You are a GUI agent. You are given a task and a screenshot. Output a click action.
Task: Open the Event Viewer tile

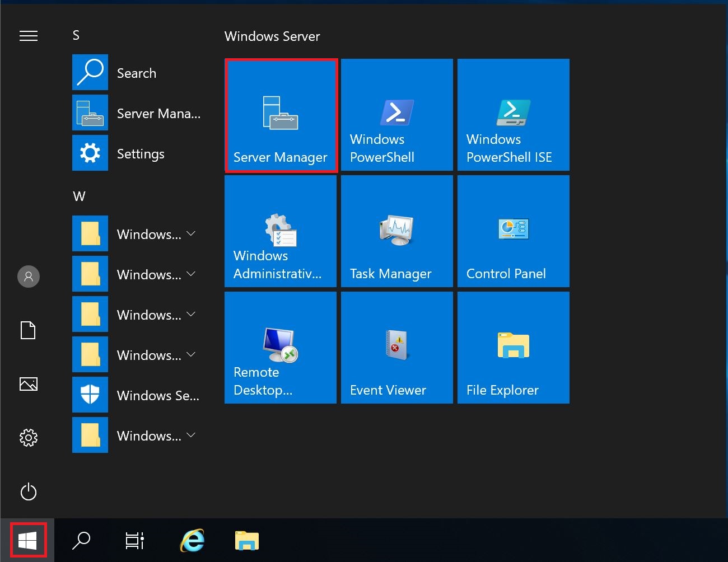396,348
